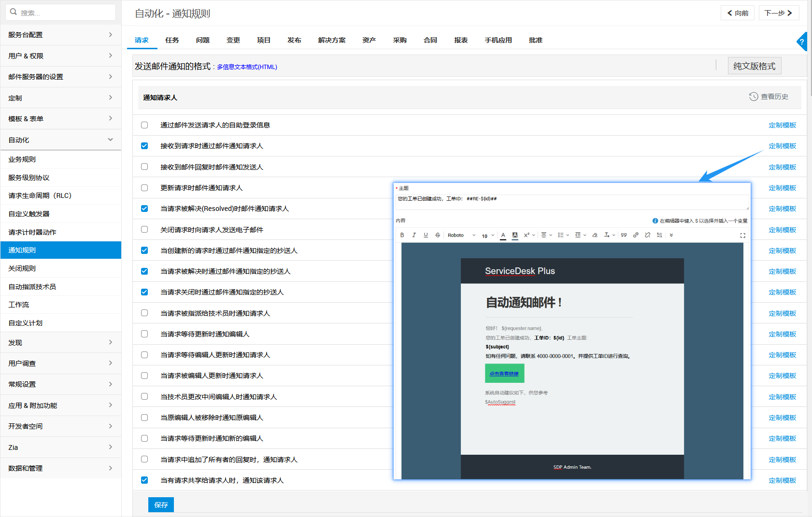This screenshot has height=517, width=812.
Task: Click the 向前 navigation button
Action: pos(738,13)
